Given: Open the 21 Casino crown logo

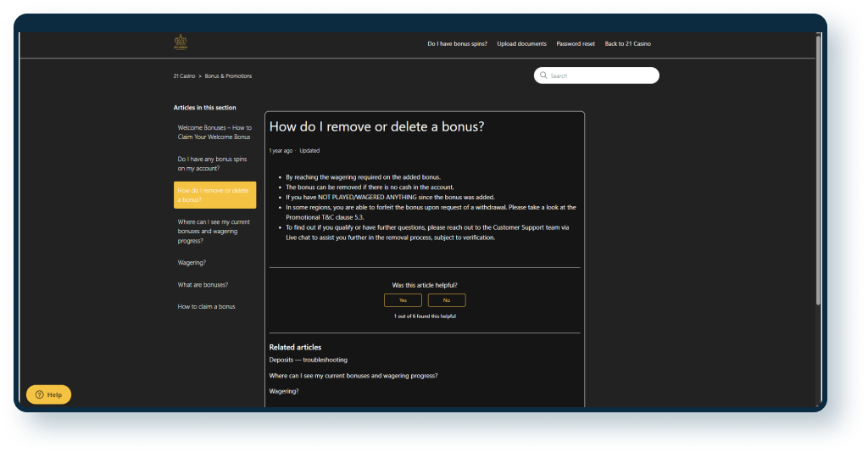Looking at the screenshot, I should [181, 42].
